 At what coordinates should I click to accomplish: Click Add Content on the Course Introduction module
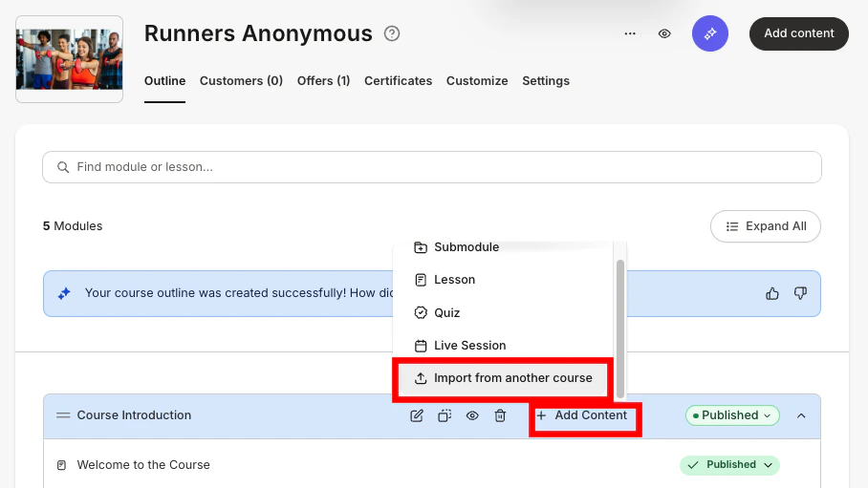(x=582, y=415)
